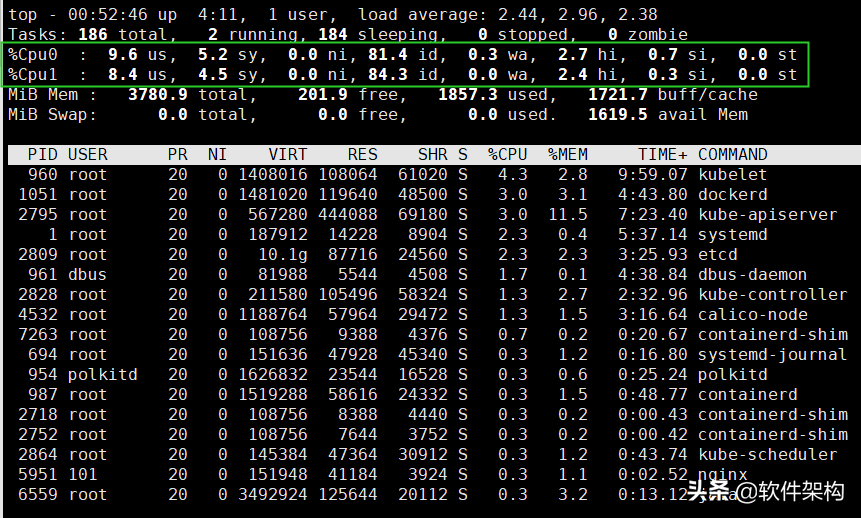Click the kube-scheduler command name
This screenshot has width=861, height=518.
[768, 454]
